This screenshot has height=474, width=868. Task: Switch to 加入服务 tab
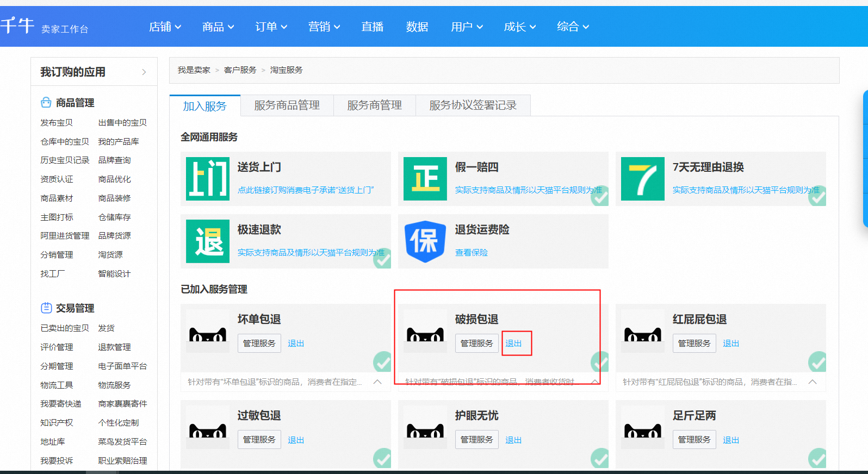tap(205, 105)
